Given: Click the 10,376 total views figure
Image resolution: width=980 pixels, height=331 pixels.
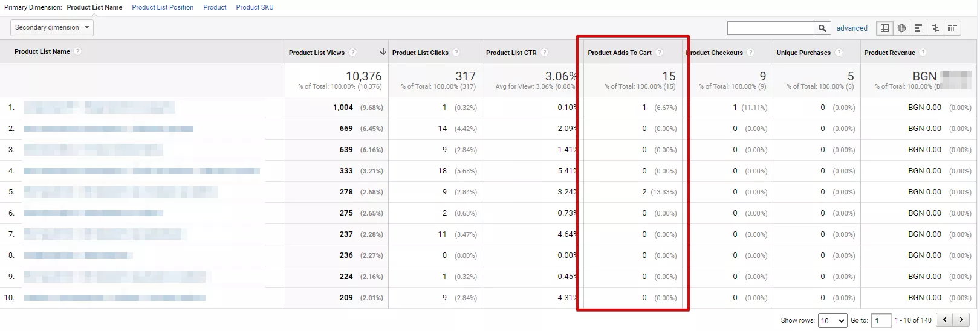Looking at the screenshot, I should point(364,76).
